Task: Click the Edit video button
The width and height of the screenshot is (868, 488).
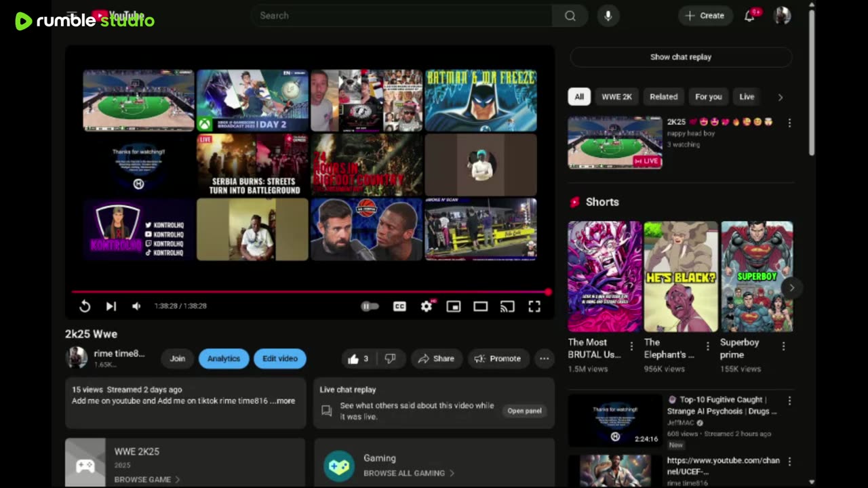Action: (280, 359)
